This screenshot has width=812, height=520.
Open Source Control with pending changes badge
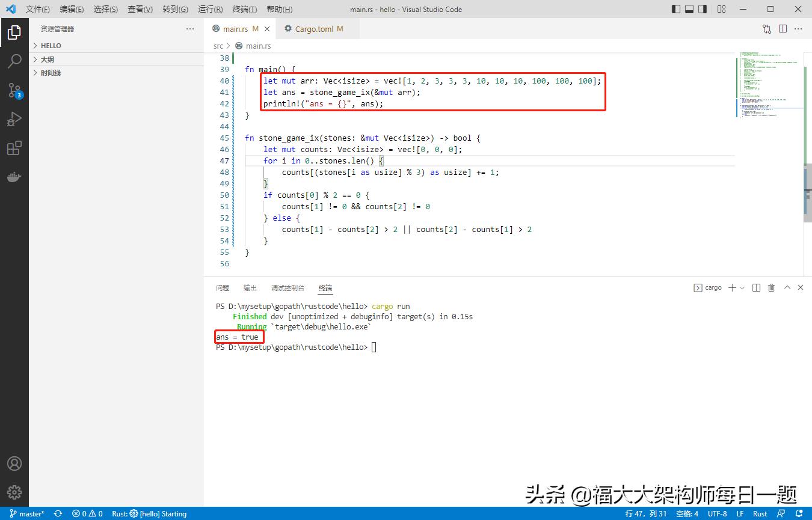[x=15, y=90]
